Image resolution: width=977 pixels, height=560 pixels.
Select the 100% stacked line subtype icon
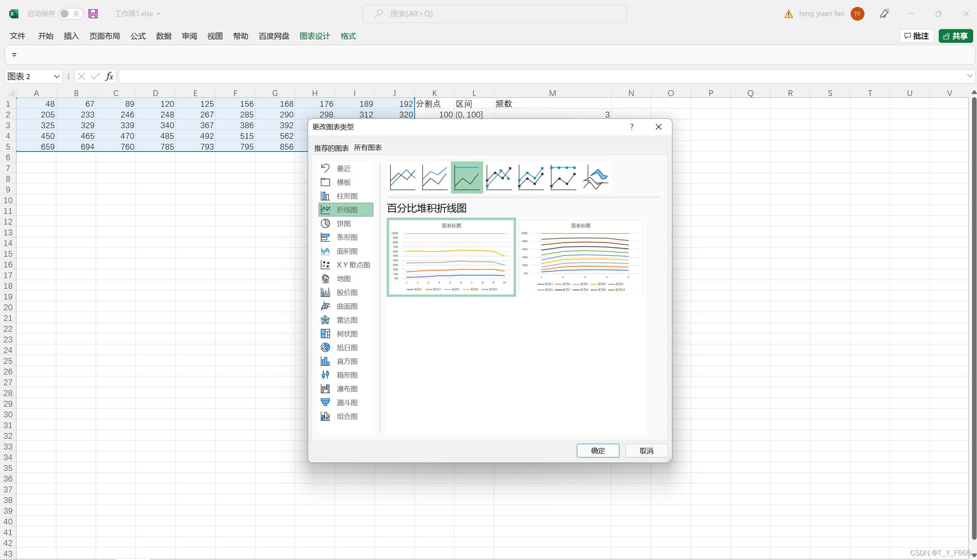(x=467, y=177)
